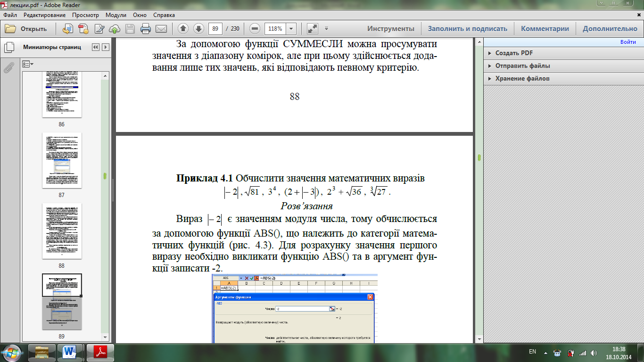
Task: Go to previous page with up arrow
Action: [x=183, y=29]
